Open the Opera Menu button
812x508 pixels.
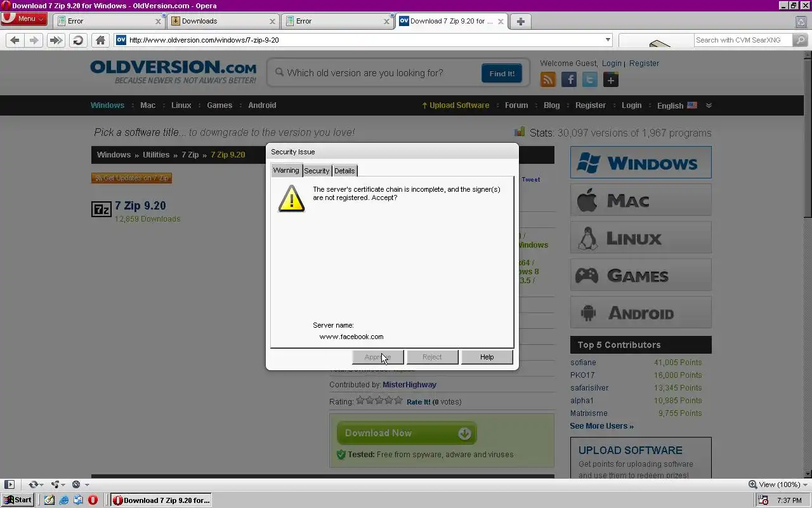click(x=23, y=18)
